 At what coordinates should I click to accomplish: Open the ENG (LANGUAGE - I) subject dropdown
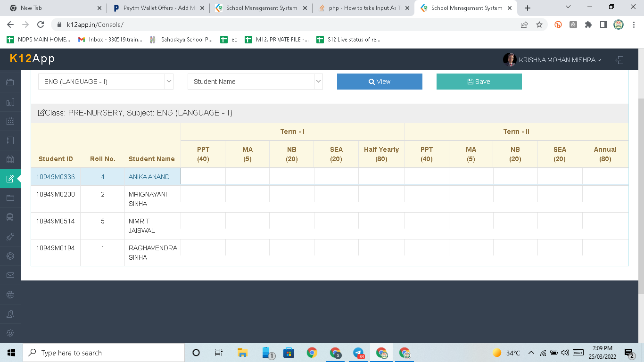(106, 82)
